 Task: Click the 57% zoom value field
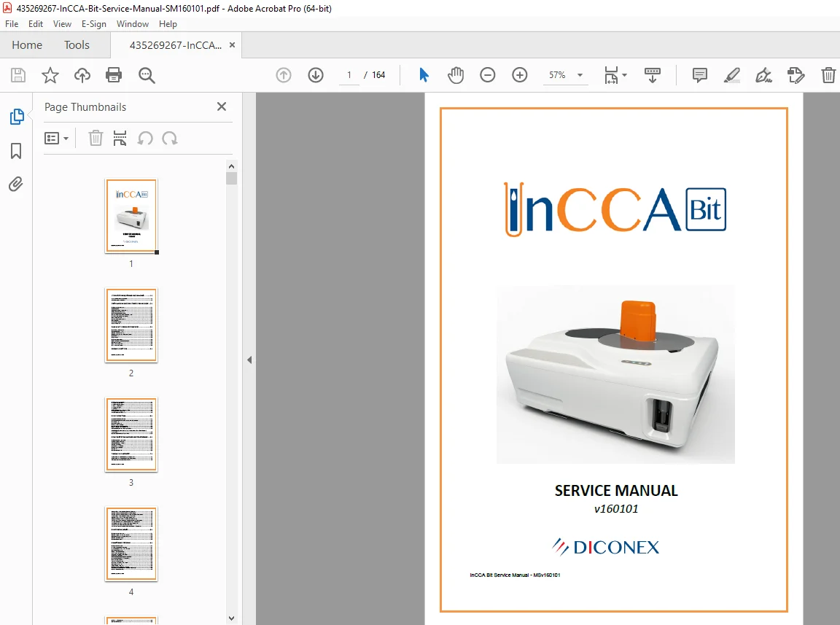pyautogui.click(x=557, y=75)
